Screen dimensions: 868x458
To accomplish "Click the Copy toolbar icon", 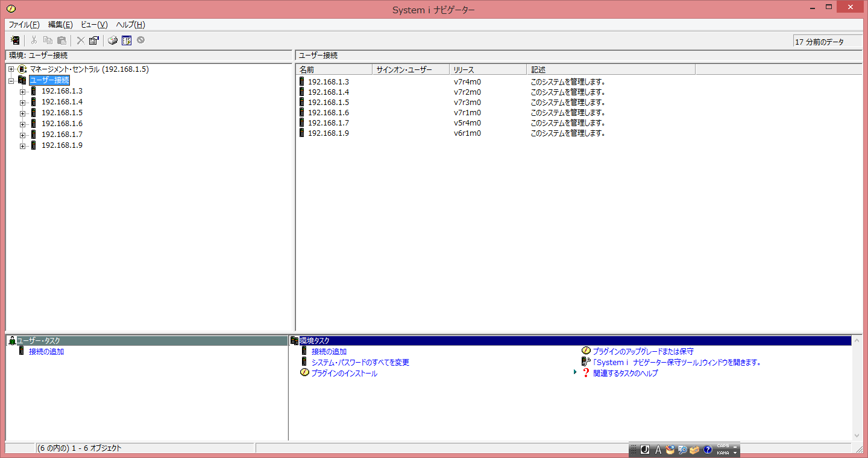I will pyautogui.click(x=48, y=40).
